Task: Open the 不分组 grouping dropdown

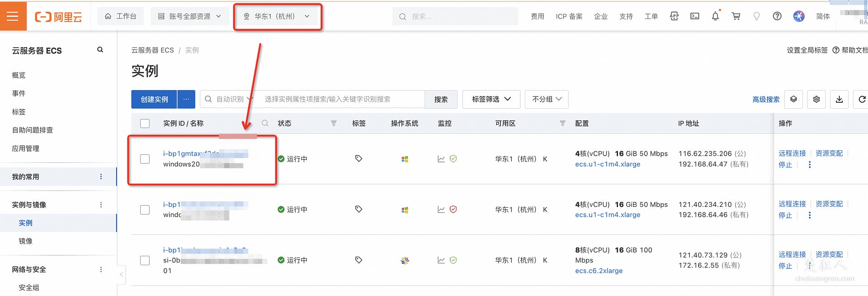Action: (547, 99)
